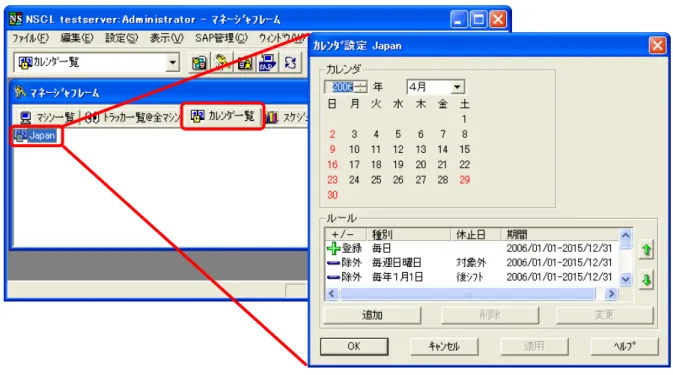673x375 pixels.
Task: Select the 除外 毎年1月1日 rule row
Action: pos(471,277)
